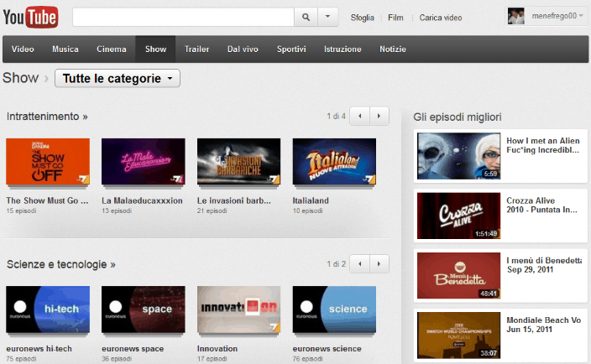Click the "1 di 2" page indicator

(x=336, y=264)
